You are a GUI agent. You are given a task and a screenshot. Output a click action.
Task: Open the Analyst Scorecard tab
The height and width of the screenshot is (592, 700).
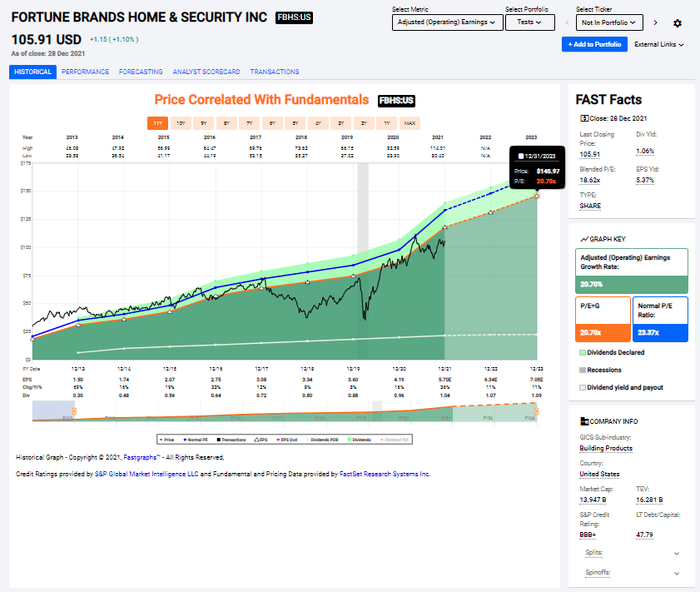coord(206,72)
